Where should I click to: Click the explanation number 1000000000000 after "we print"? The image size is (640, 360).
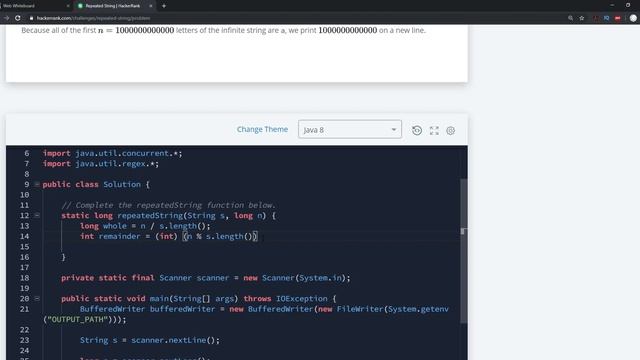point(348,30)
